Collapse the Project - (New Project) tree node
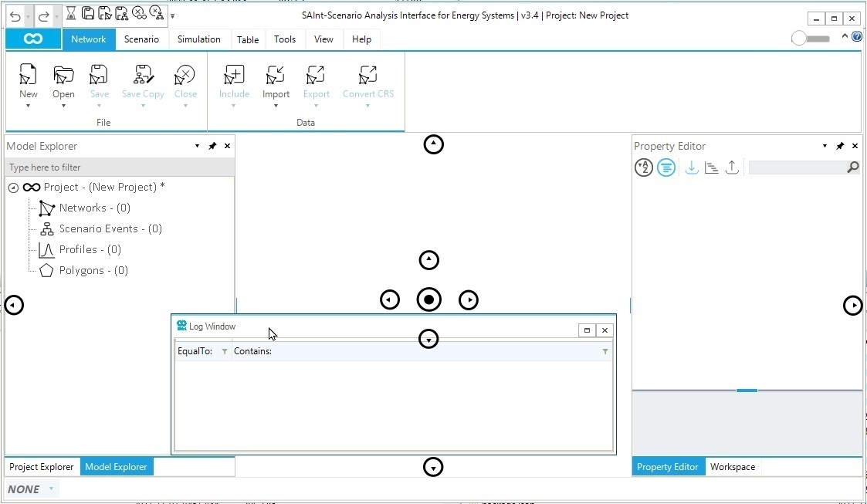The width and height of the screenshot is (867, 504). coord(13,188)
